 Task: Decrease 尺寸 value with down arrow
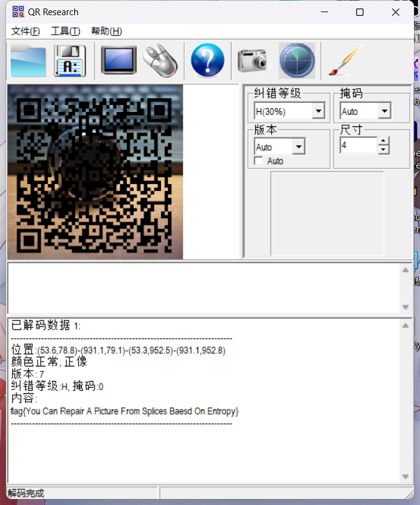point(383,149)
